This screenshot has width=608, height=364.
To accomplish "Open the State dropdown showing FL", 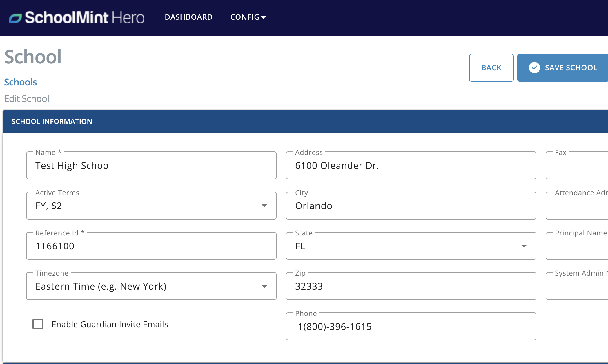I will (524, 246).
